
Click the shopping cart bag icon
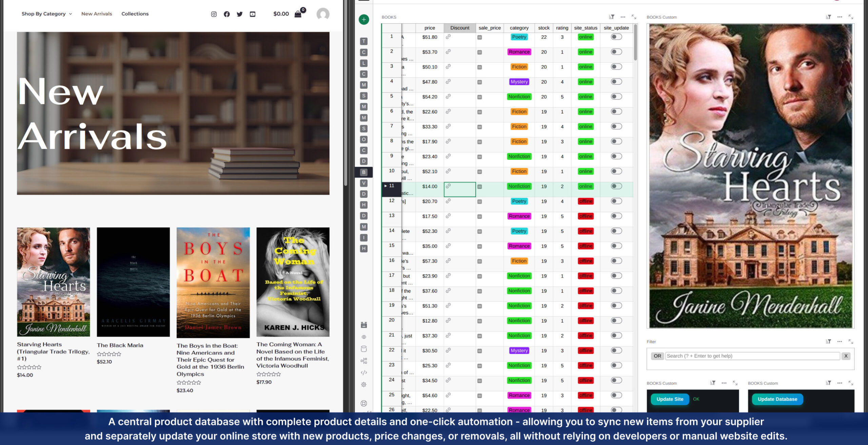pyautogui.click(x=298, y=14)
